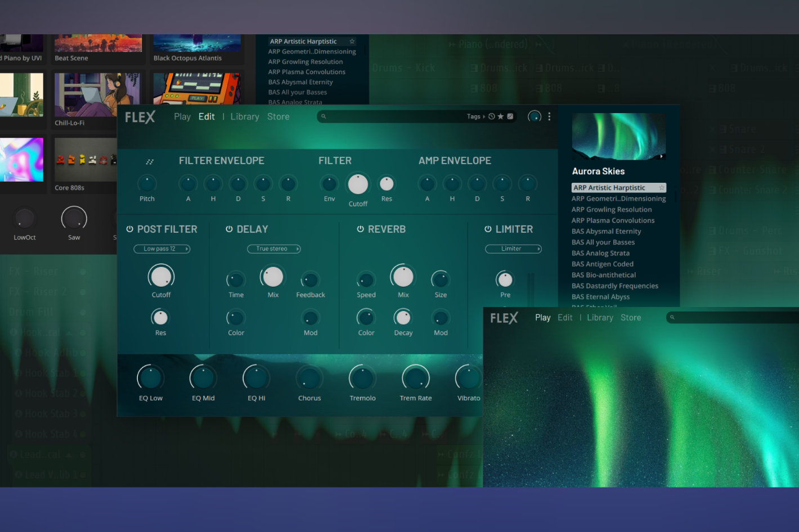Screen dimensions: 799x532
Task: Open the Limiter type dropdown
Action: [513, 249]
